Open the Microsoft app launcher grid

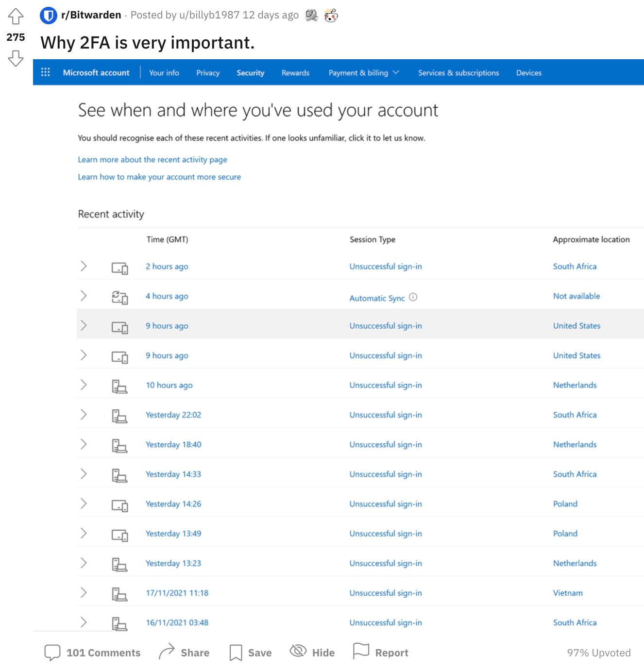coord(45,72)
